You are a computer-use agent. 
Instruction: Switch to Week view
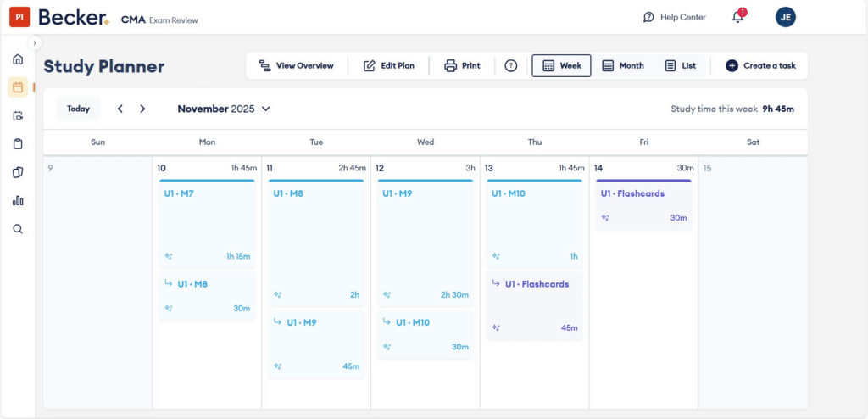tap(561, 65)
